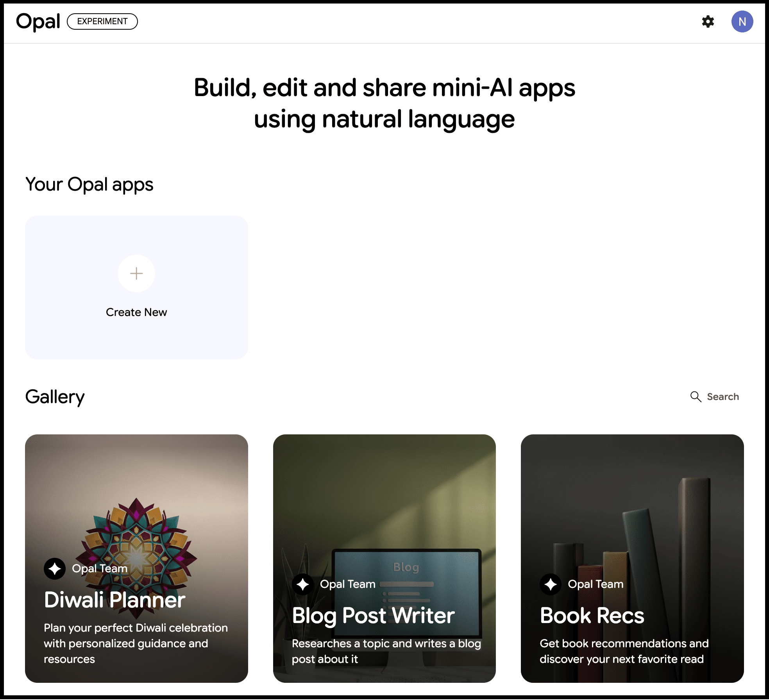The height and width of the screenshot is (700, 769).
Task: Click Opal Team sparkle icon on Diwali Planner
Action: pyautogui.click(x=55, y=568)
